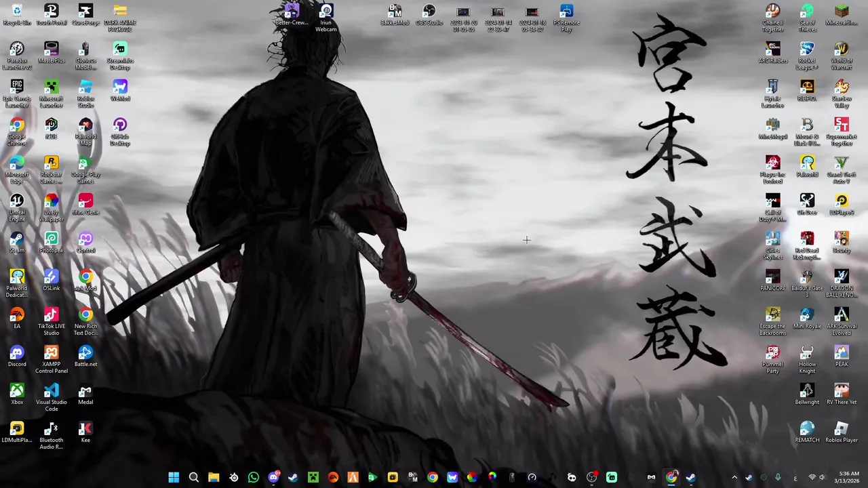This screenshot has width=868, height=488.
Task: Open File Explorer from the taskbar
Action: coord(214,477)
